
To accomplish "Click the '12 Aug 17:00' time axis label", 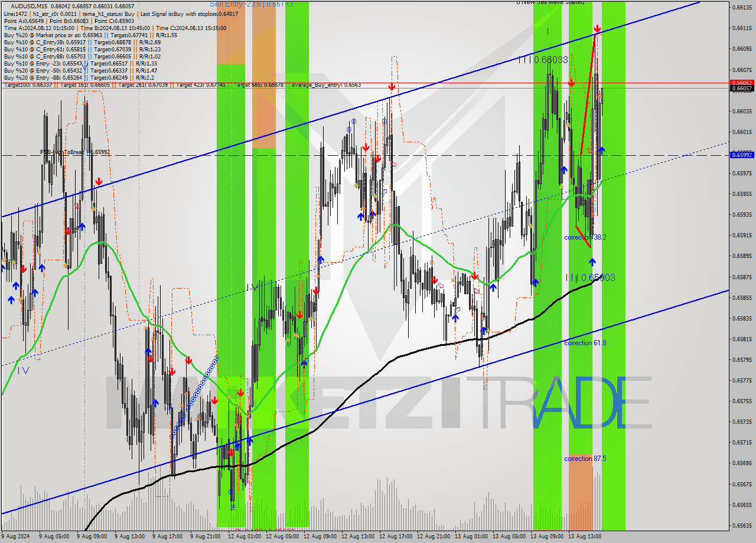I will pos(395,537).
